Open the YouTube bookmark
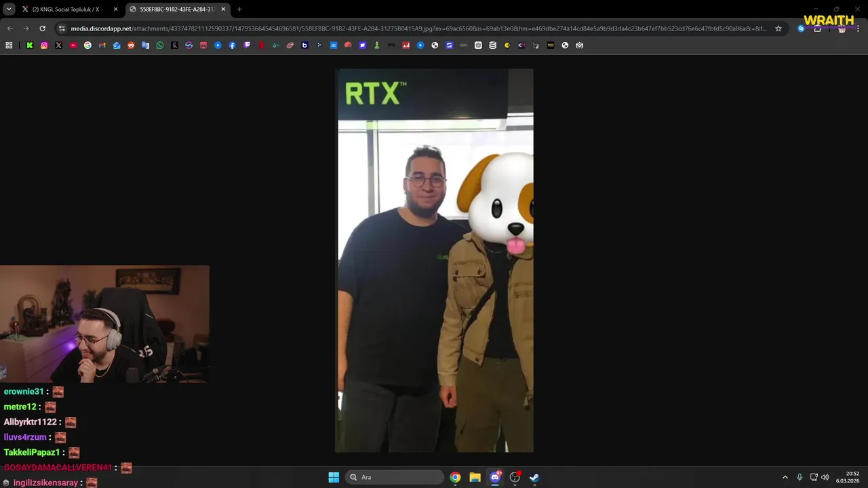 pyautogui.click(x=73, y=45)
